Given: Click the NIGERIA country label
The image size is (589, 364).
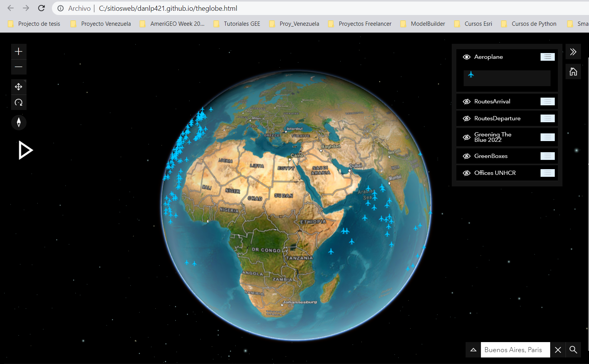Looking at the screenshot, I should point(229,210).
